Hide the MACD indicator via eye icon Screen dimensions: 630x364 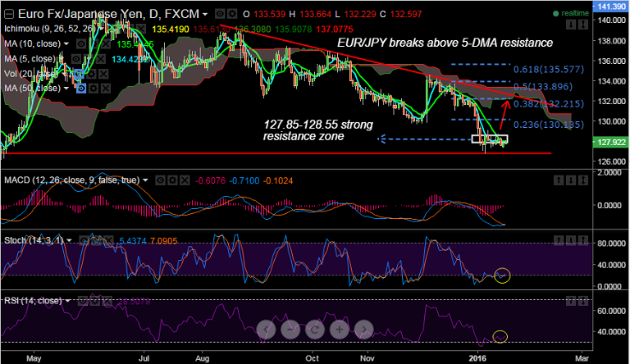pyautogui.click(x=160, y=180)
